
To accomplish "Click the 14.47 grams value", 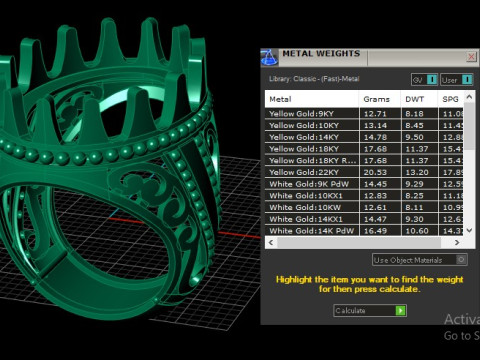I will (x=375, y=219).
